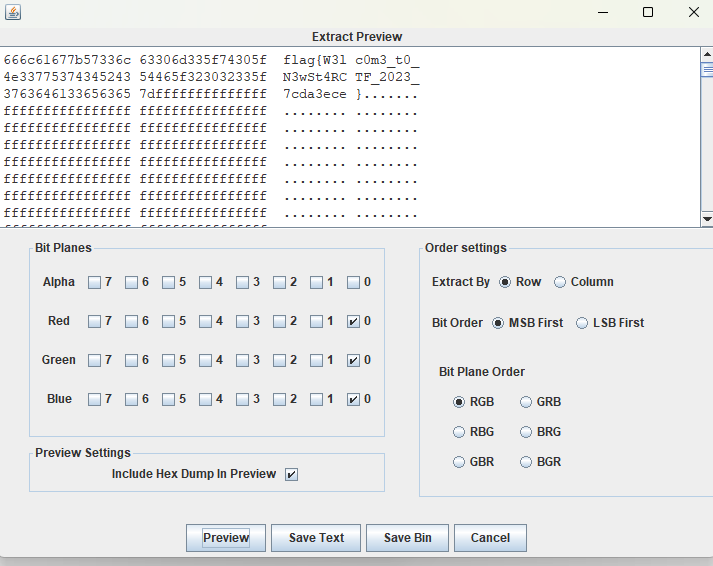
Task: Select the Blue bit 3 checkbox
Action: [242, 399]
